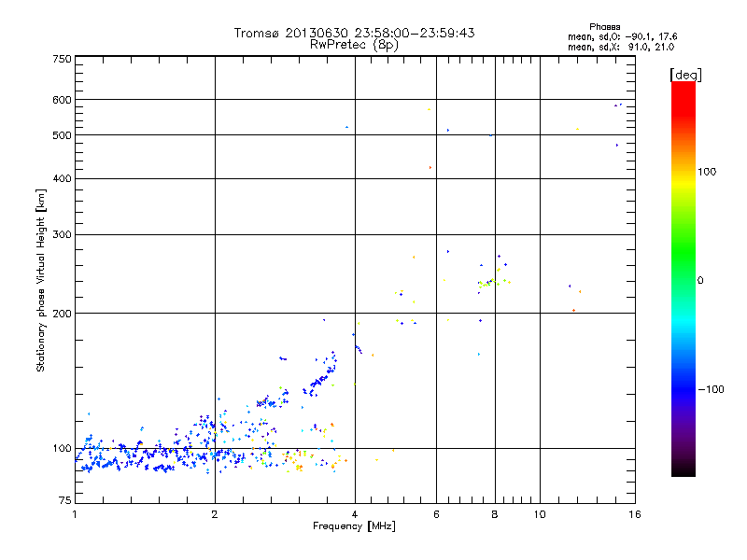This screenshot has width=747, height=560.
Task: Click the y-axis tick label '600'
Action: (62, 100)
